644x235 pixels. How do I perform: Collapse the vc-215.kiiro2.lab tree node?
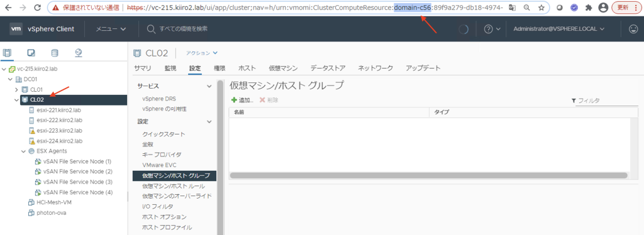pyautogui.click(x=4, y=69)
